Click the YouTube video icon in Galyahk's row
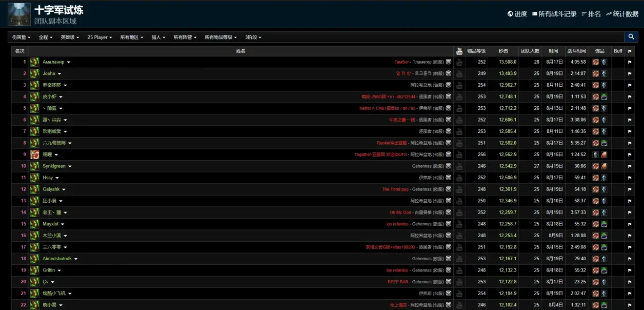The height and width of the screenshot is (310, 644). [459, 189]
